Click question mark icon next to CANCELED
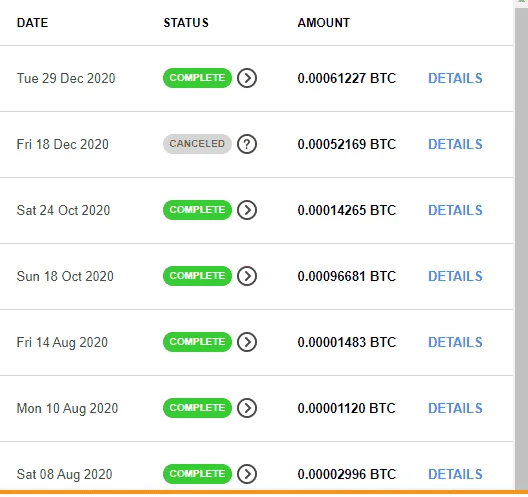The height and width of the screenshot is (497, 528). [x=247, y=144]
